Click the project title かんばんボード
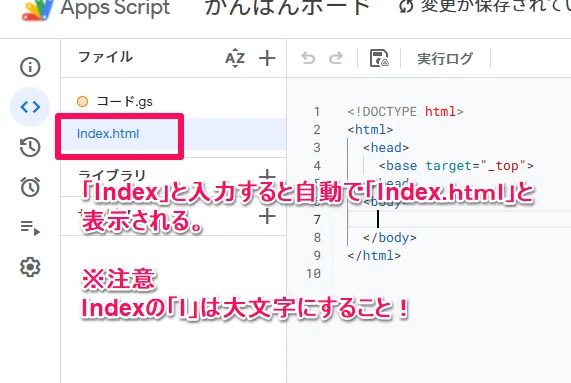The height and width of the screenshot is (383, 571). [x=287, y=7]
